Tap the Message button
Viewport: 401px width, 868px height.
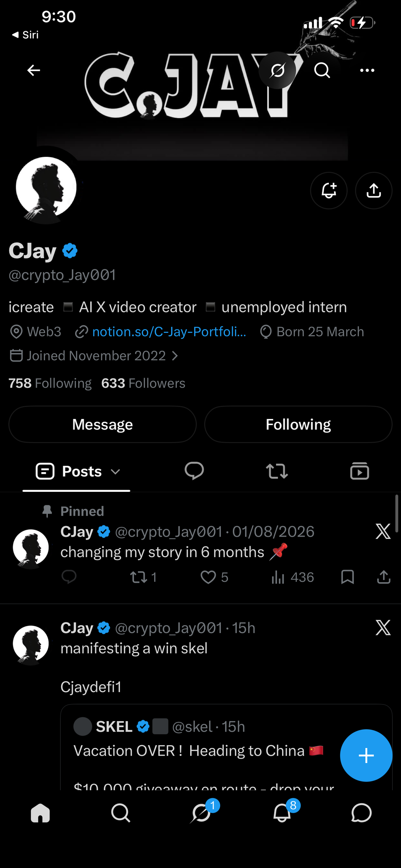tap(102, 424)
